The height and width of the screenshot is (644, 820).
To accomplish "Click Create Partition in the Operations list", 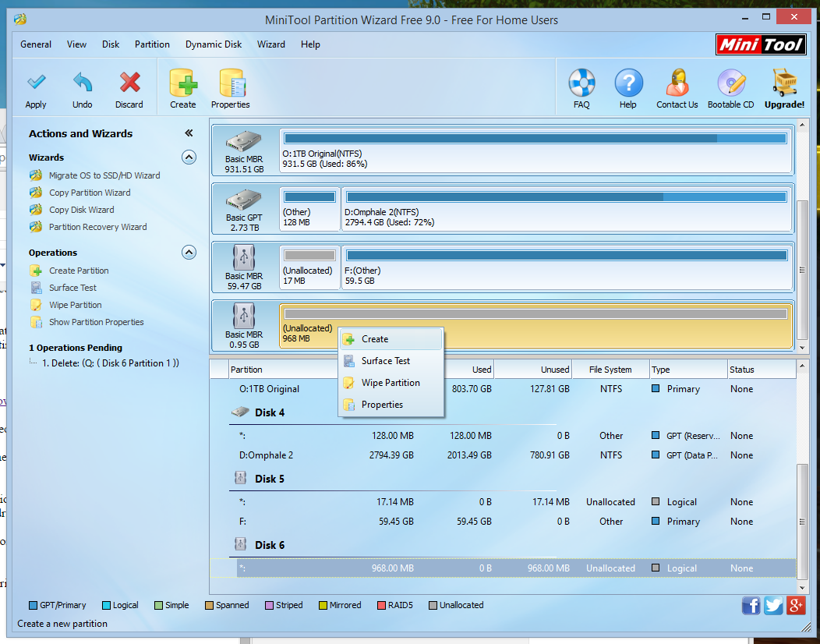I will coord(79,271).
